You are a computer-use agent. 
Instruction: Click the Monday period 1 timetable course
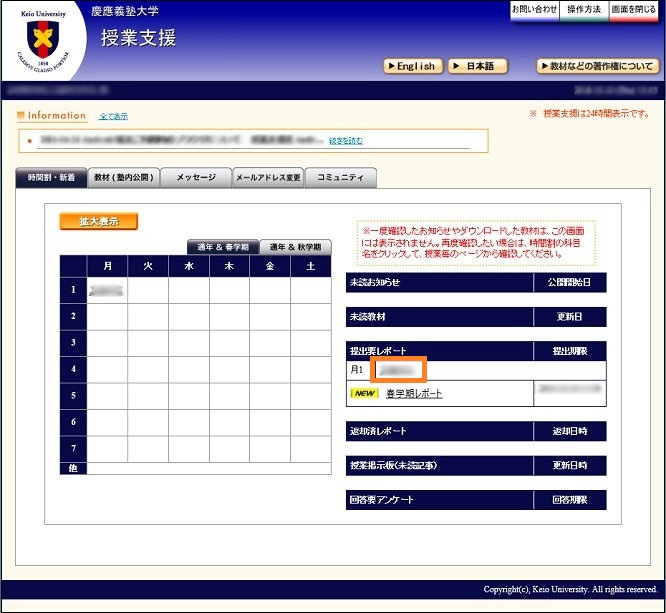pos(107,290)
